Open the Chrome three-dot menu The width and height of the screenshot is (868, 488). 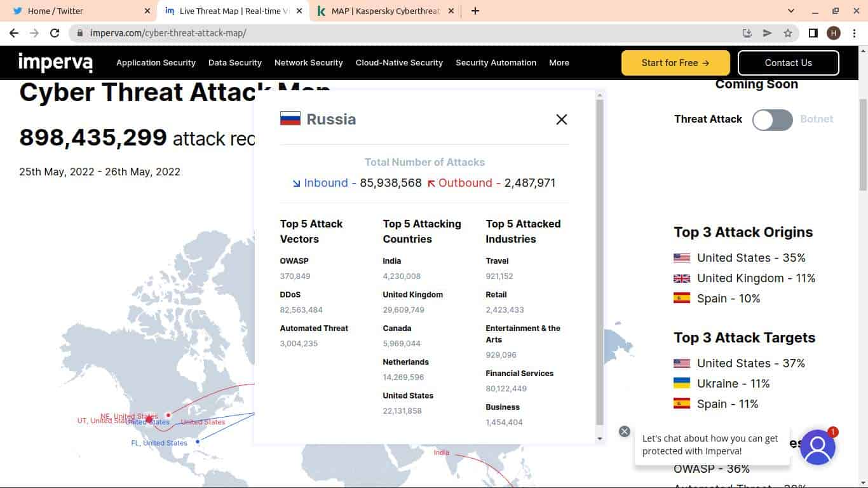point(854,33)
